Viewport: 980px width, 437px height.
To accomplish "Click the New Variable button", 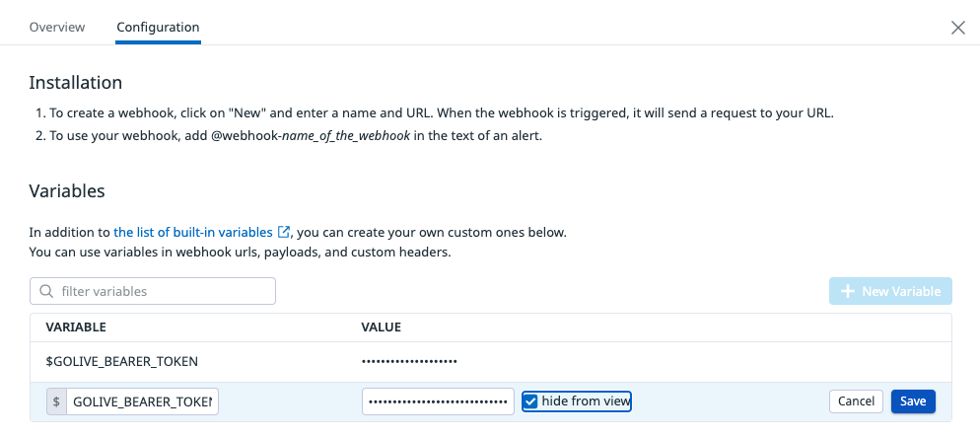I will (x=891, y=291).
